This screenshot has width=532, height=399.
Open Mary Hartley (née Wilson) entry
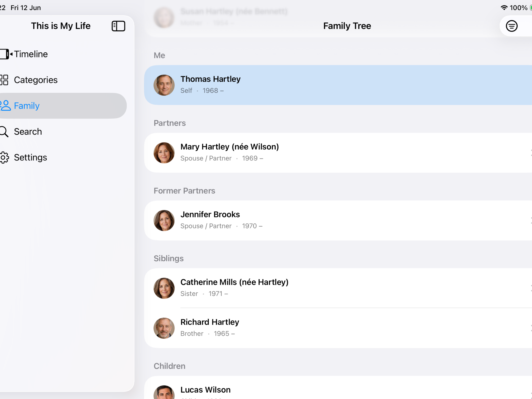point(338,153)
